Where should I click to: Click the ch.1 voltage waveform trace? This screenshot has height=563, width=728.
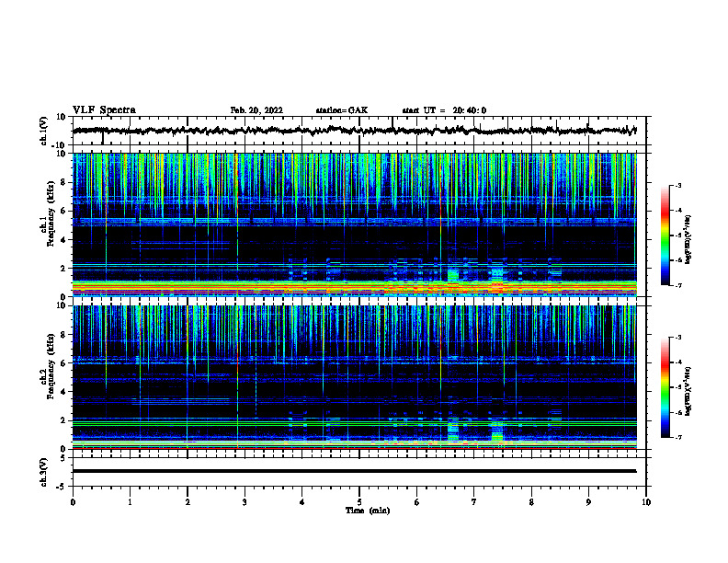click(x=354, y=131)
